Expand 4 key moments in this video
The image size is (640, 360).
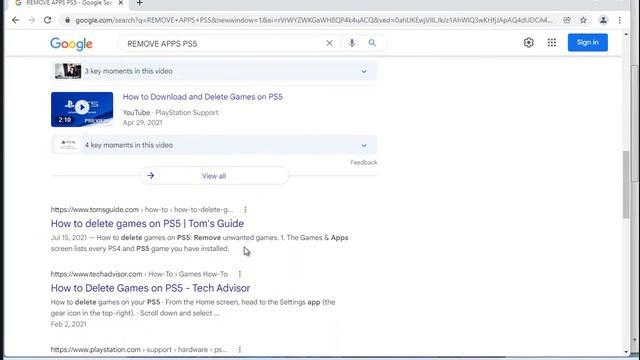click(x=214, y=145)
